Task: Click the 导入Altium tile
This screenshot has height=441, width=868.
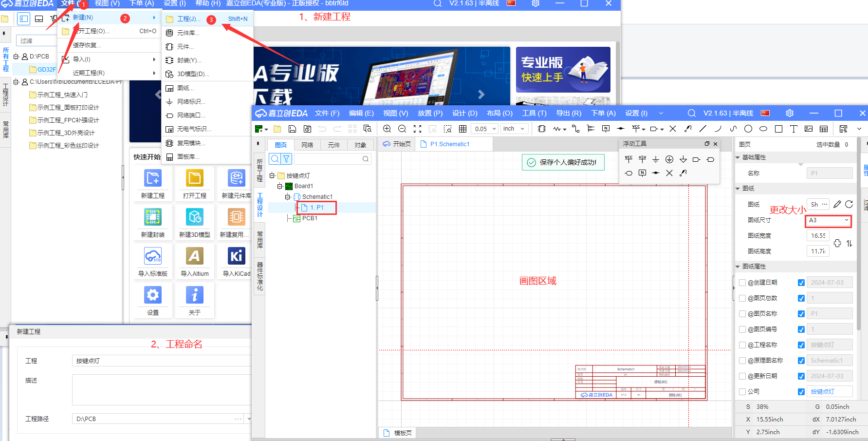Action: pyautogui.click(x=195, y=262)
